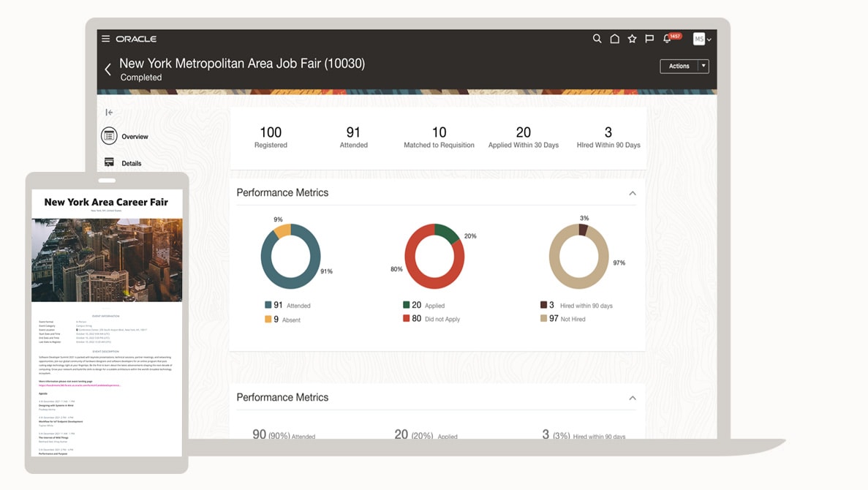Collapse the first Performance Metrics section
The width and height of the screenshot is (868, 490).
pyautogui.click(x=633, y=193)
